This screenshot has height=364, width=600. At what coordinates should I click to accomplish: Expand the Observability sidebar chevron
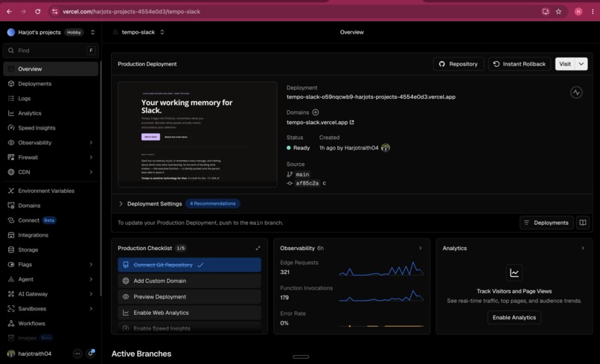click(91, 142)
